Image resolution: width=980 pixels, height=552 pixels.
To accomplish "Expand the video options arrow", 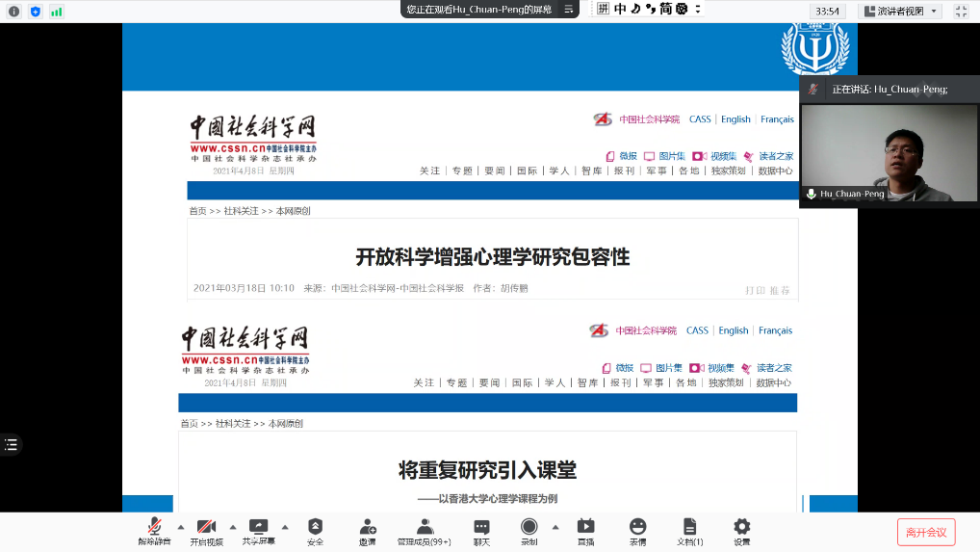I will (x=232, y=526).
